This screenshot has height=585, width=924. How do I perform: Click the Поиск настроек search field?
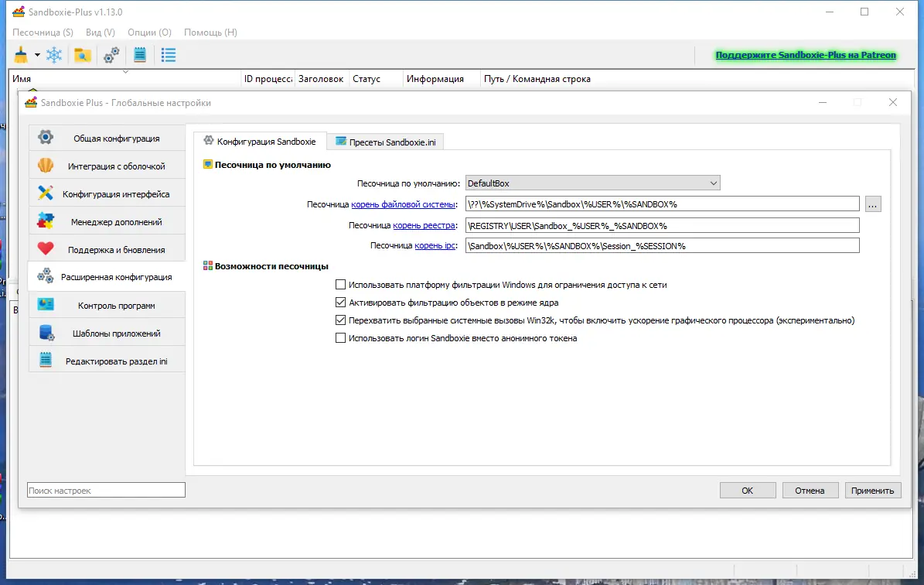[106, 490]
